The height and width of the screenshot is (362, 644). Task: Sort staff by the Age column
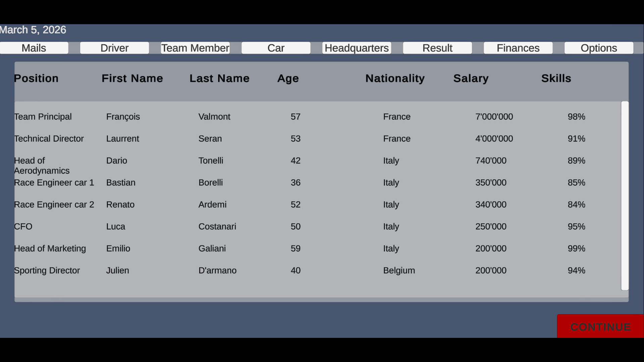(288, 78)
